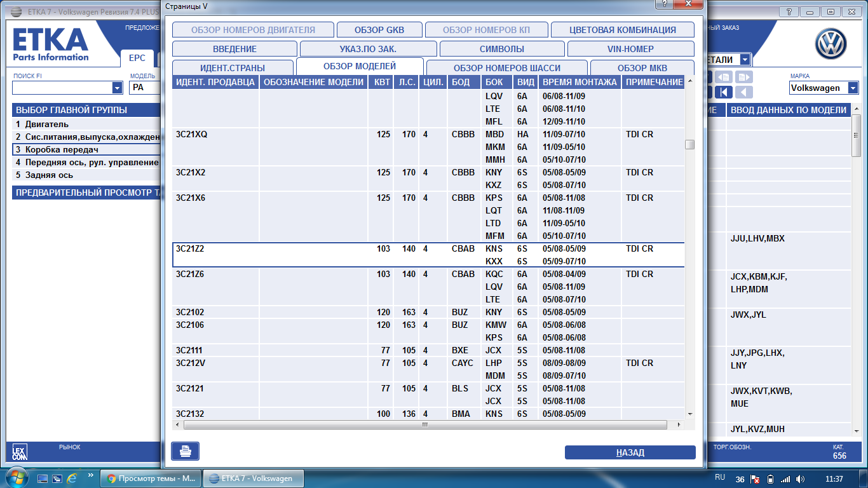Switch to the Обзор GKB tab
The height and width of the screenshot is (488, 868).
pos(379,30)
